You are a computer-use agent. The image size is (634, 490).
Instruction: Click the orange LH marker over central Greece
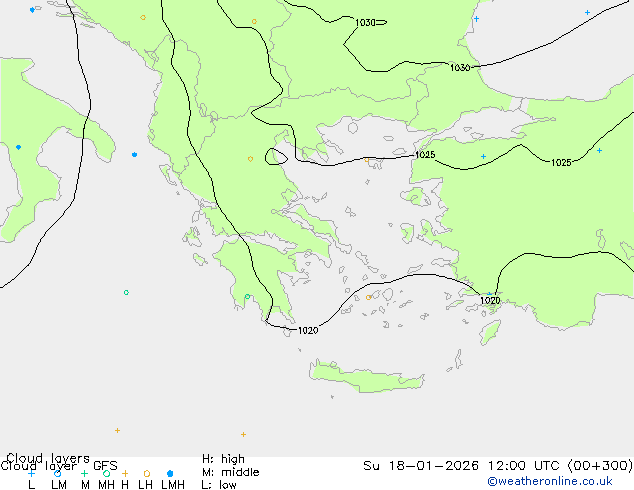[x=250, y=159]
